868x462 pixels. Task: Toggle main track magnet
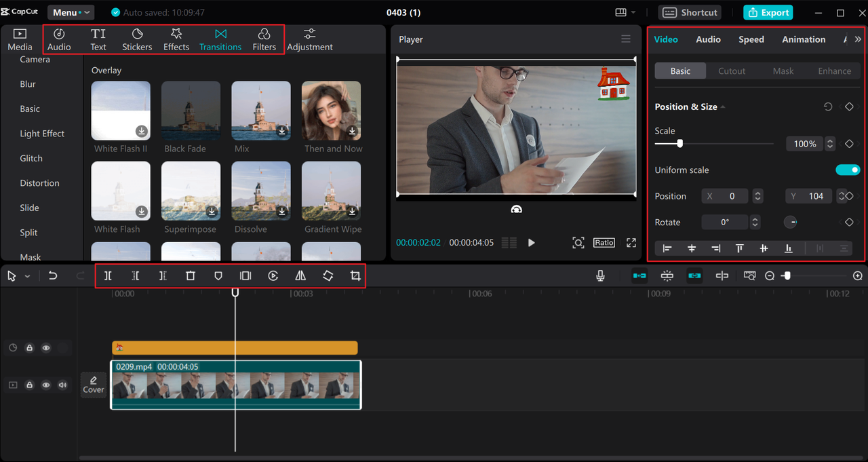pos(639,276)
